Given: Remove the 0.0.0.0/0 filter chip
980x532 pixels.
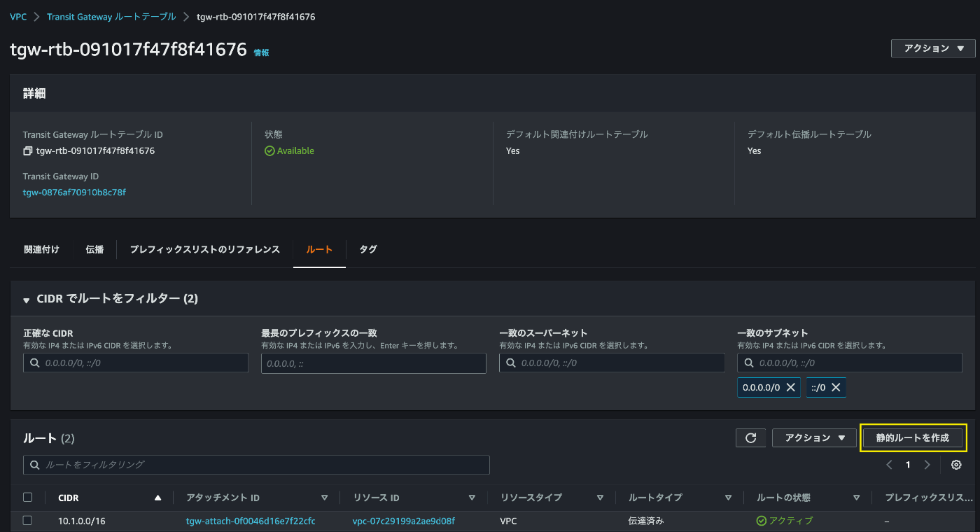Looking at the screenshot, I should pyautogui.click(x=790, y=387).
